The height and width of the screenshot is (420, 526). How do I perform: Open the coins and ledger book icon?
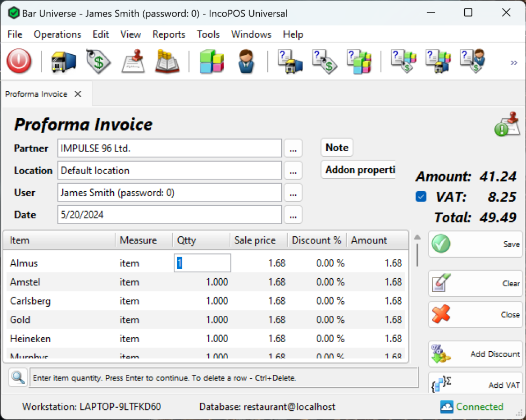point(167,61)
